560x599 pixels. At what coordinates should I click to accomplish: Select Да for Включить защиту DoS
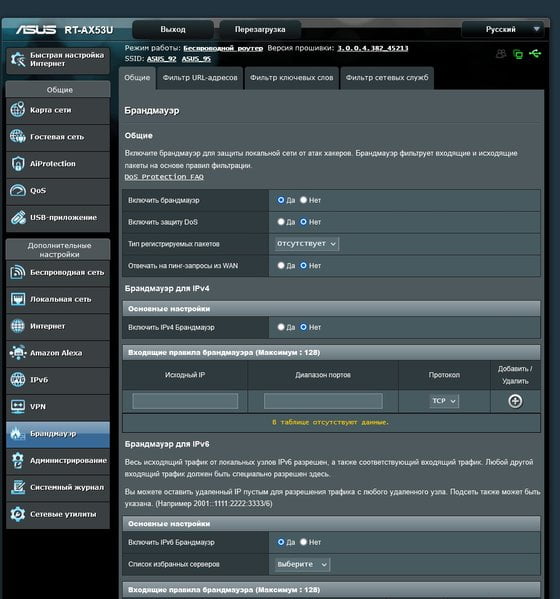281,222
